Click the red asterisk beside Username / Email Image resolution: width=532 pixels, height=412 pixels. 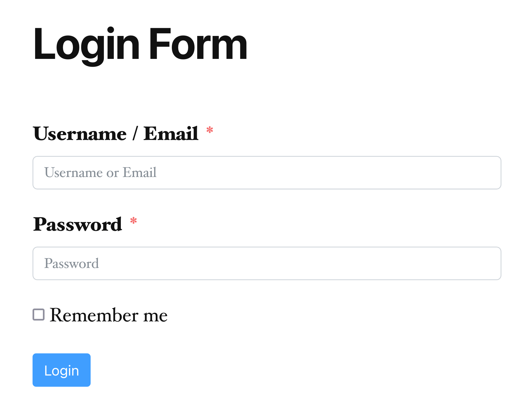210,130
